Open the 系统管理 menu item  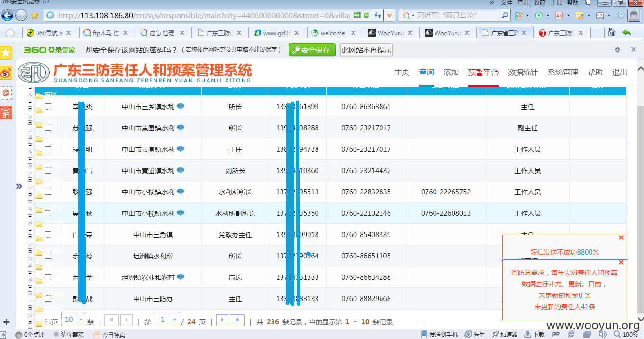point(563,73)
